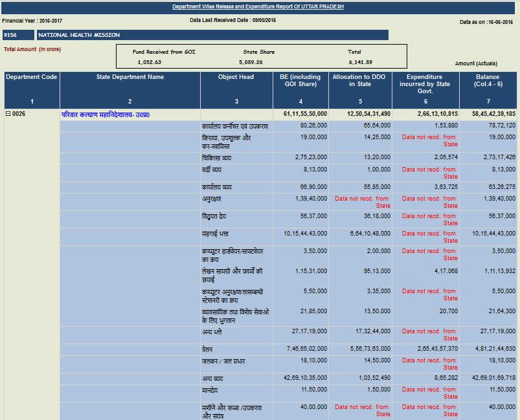Select BE value 40,00,000
The height and width of the screenshot is (420, 520).
(x=313, y=407)
